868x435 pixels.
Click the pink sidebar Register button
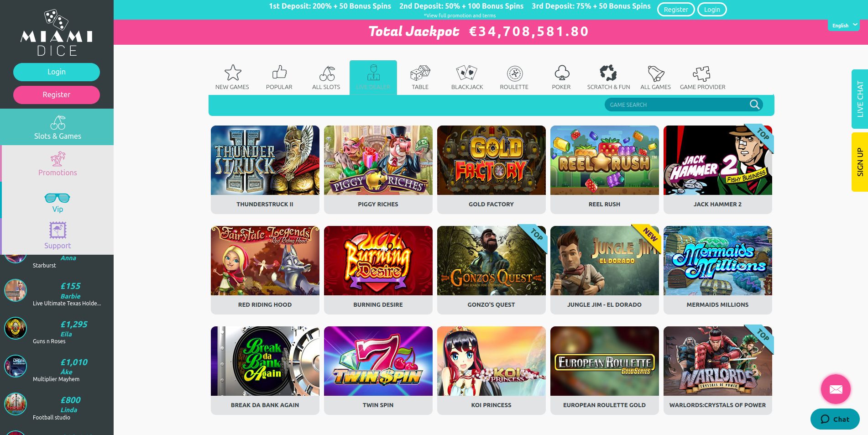click(57, 95)
